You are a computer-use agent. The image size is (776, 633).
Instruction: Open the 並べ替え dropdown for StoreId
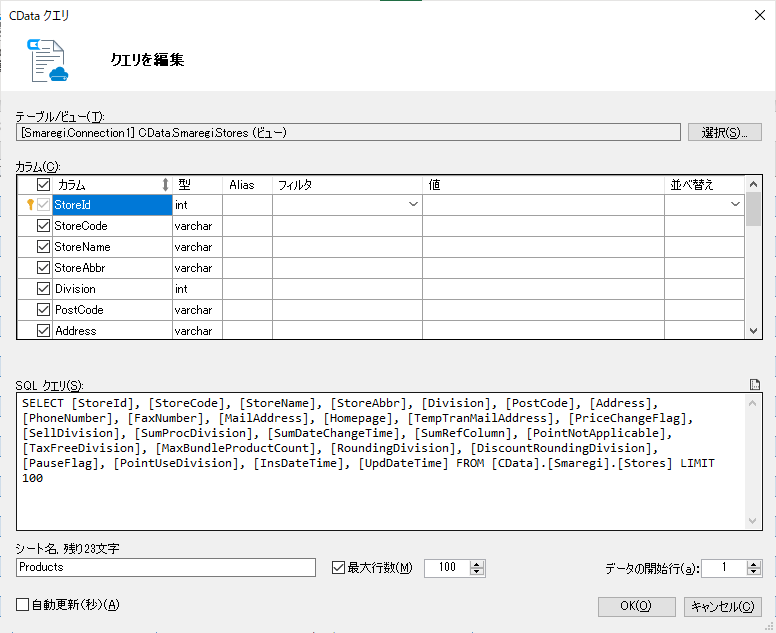[735, 204]
